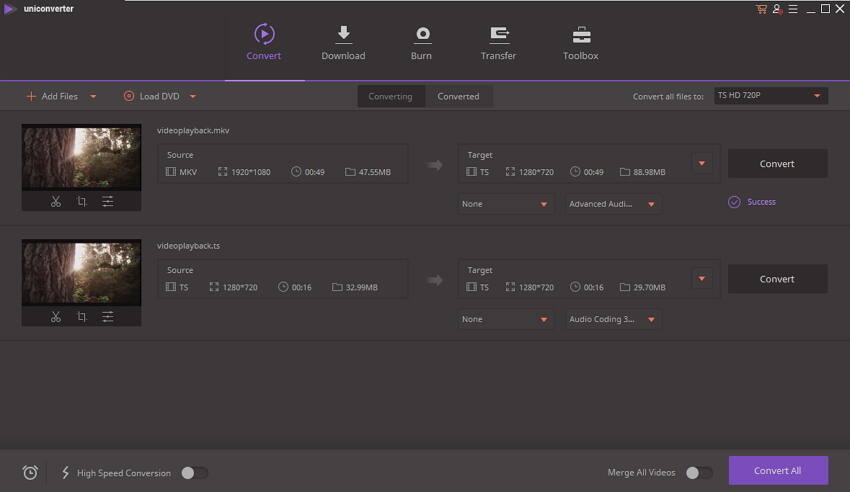
Task: Open the Transfer section
Action: pos(498,42)
